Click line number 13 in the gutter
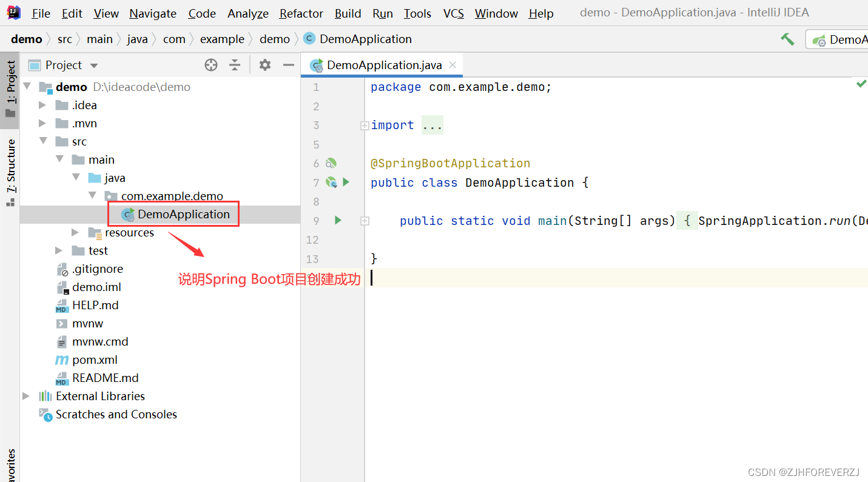This screenshot has width=868, height=482. (x=312, y=259)
